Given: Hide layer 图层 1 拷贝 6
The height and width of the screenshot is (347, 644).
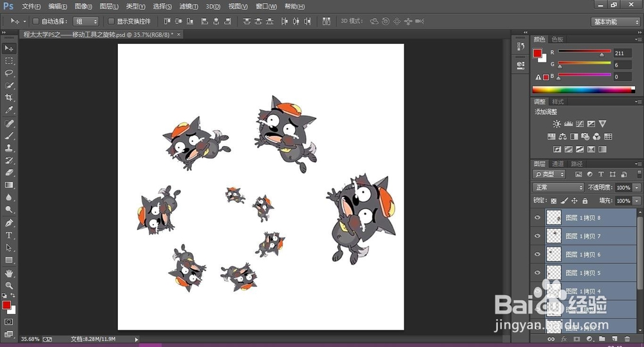Looking at the screenshot, I should click(537, 254).
